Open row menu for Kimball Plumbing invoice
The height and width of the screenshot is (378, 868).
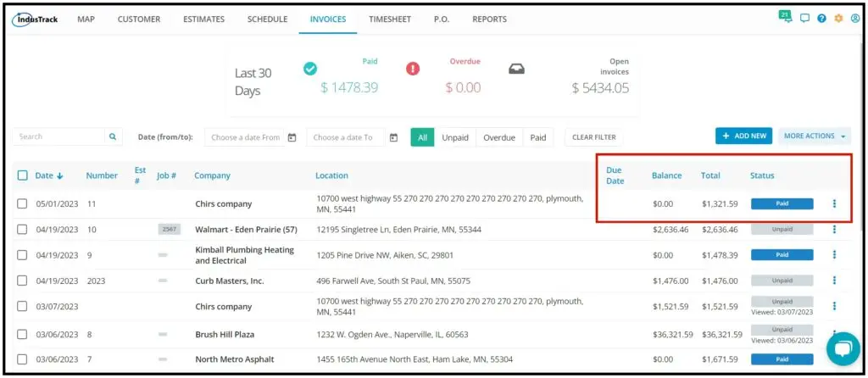[x=834, y=254]
